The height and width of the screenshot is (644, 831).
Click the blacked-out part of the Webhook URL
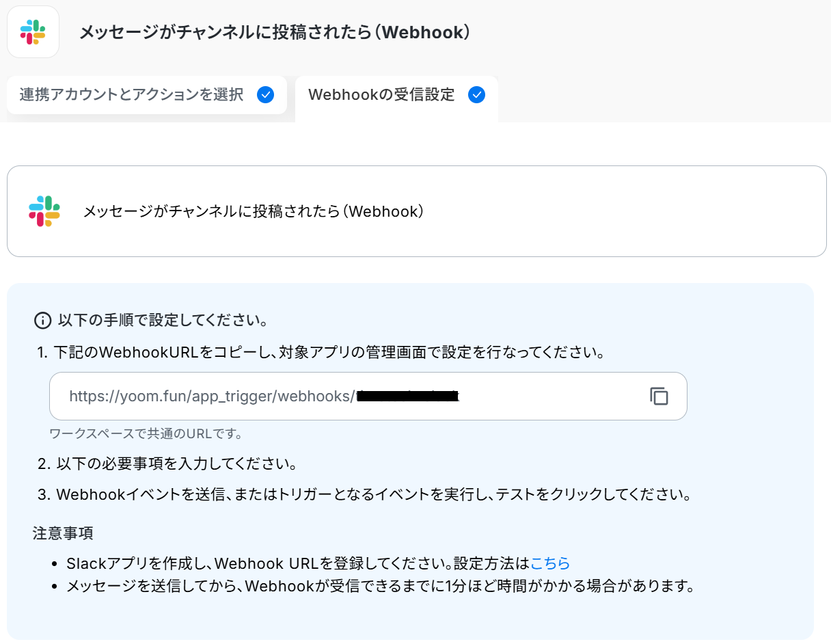click(407, 396)
